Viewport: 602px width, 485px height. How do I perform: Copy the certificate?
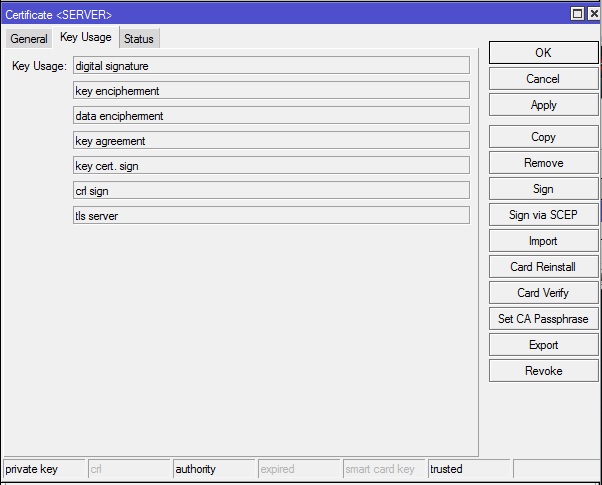coord(543,137)
